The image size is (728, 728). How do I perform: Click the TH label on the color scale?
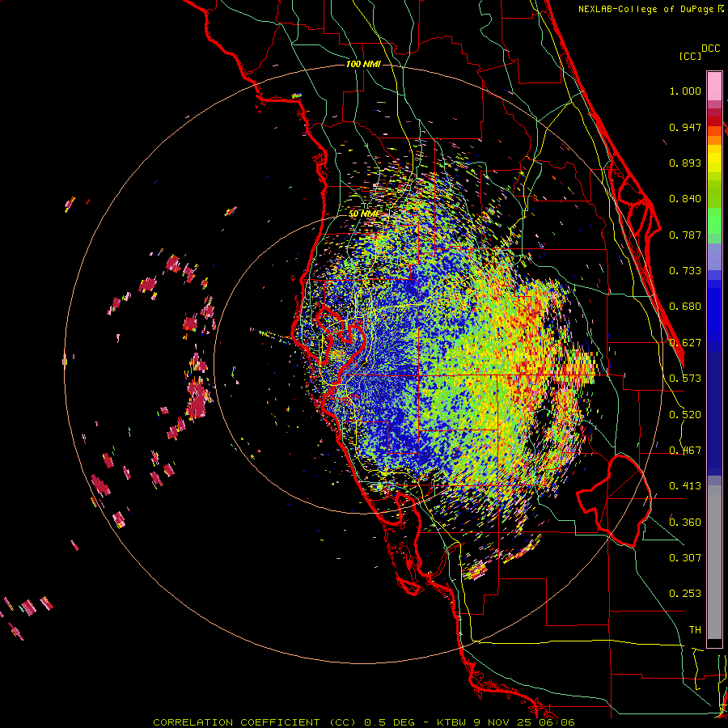[695, 630]
